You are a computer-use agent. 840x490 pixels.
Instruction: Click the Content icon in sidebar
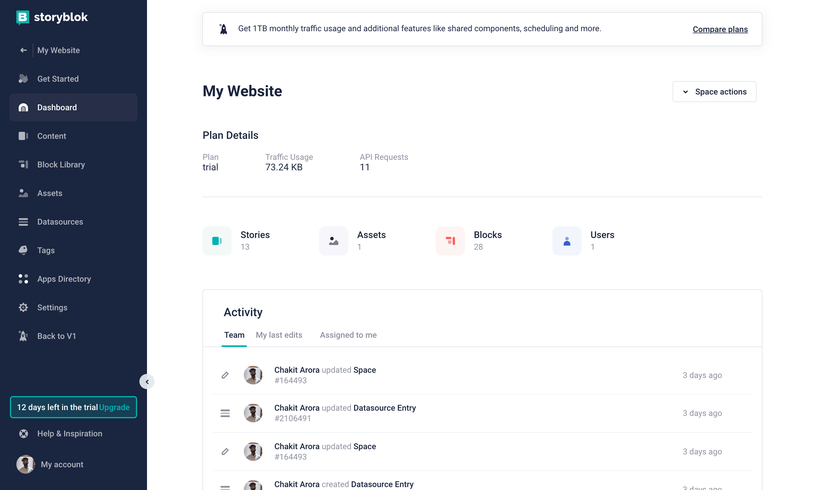(x=23, y=136)
